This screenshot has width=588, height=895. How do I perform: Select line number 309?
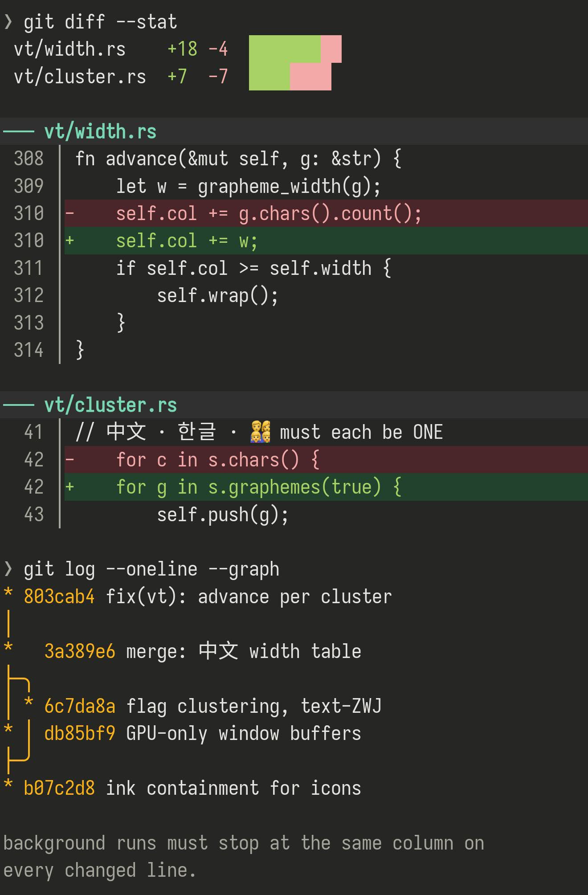click(29, 186)
